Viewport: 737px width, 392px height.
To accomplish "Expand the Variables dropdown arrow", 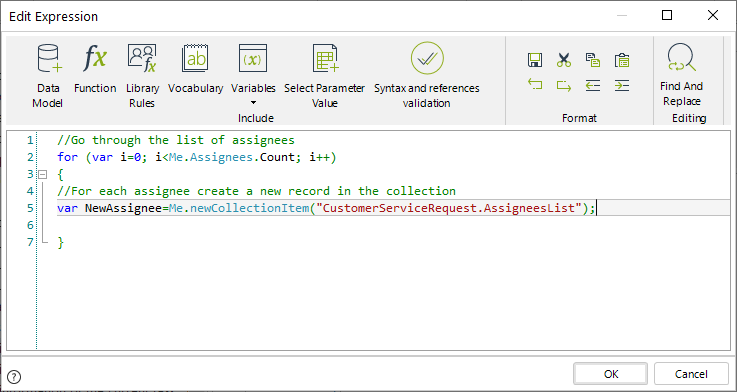I will click(x=253, y=103).
